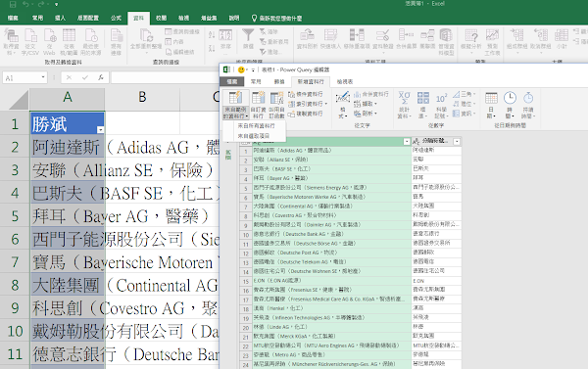This screenshot has height=369, width=588.
Task: Click Reapply filter in Excel ribbon
Action: [x=274, y=41]
